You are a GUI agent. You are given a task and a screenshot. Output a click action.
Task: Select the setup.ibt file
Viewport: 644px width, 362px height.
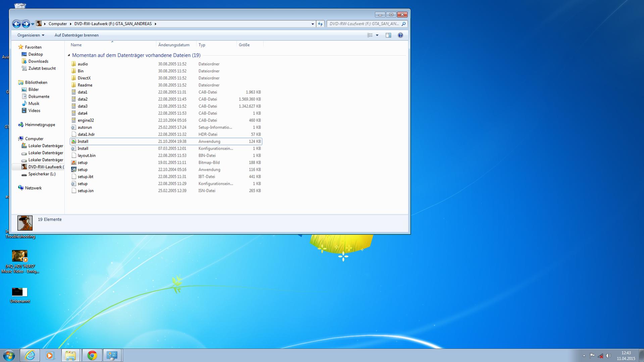(166, 177)
